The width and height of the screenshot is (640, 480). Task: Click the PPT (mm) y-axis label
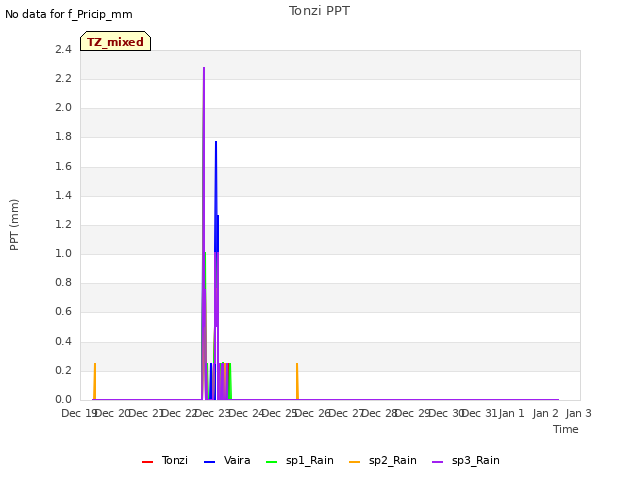tap(14, 224)
